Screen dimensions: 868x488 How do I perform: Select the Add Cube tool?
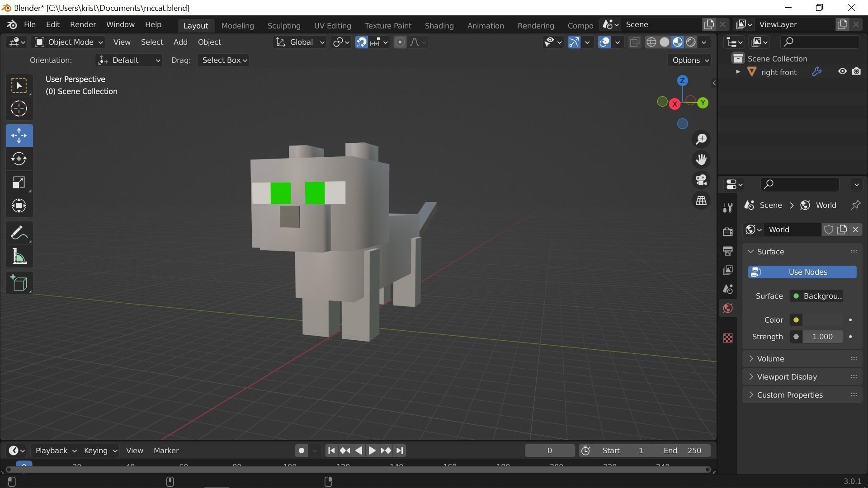tap(19, 283)
